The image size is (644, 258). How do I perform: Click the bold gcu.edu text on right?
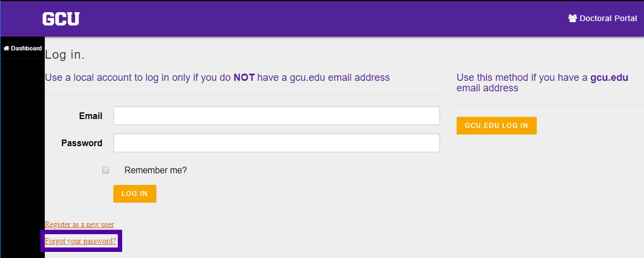tap(610, 78)
